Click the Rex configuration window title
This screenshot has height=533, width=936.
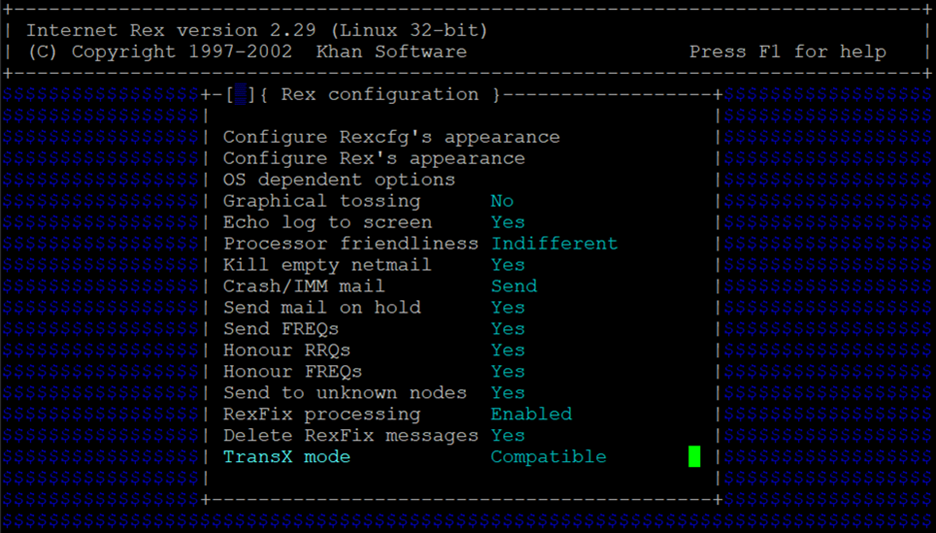pyautogui.click(x=380, y=94)
